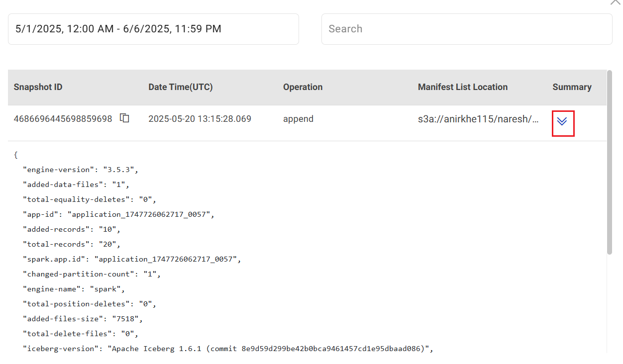Image resolution: width=623 pixels, height=364 pixels.
Task: Sort by the Snapshot ID column header
Action: pos(38,87)
